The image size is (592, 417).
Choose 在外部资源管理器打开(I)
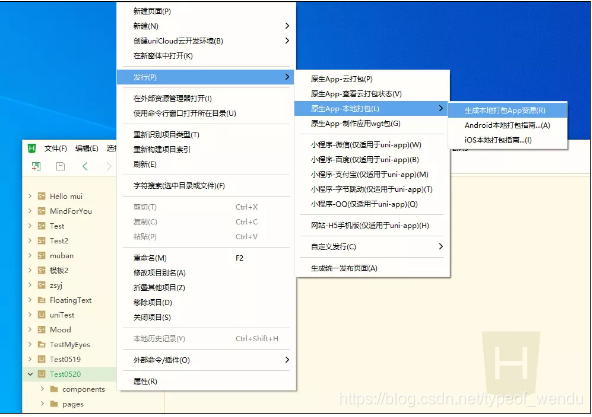click(x=207, y=99)
